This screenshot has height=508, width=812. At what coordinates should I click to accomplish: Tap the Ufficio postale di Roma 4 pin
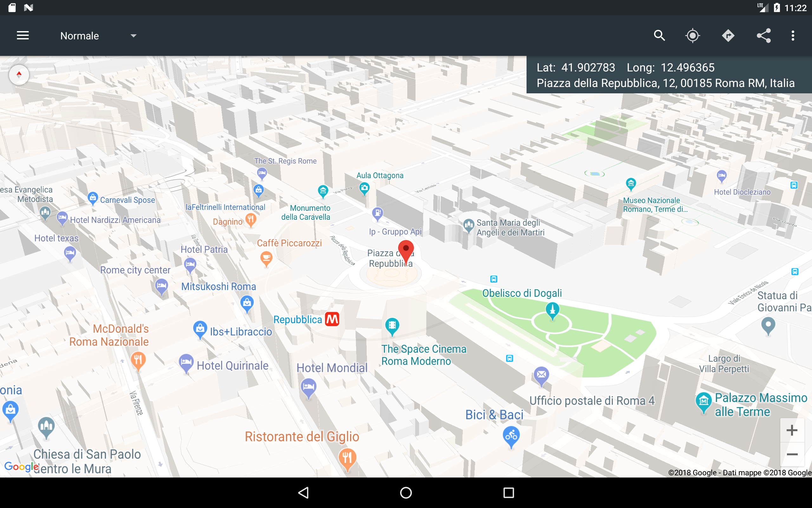click(541, 376)
